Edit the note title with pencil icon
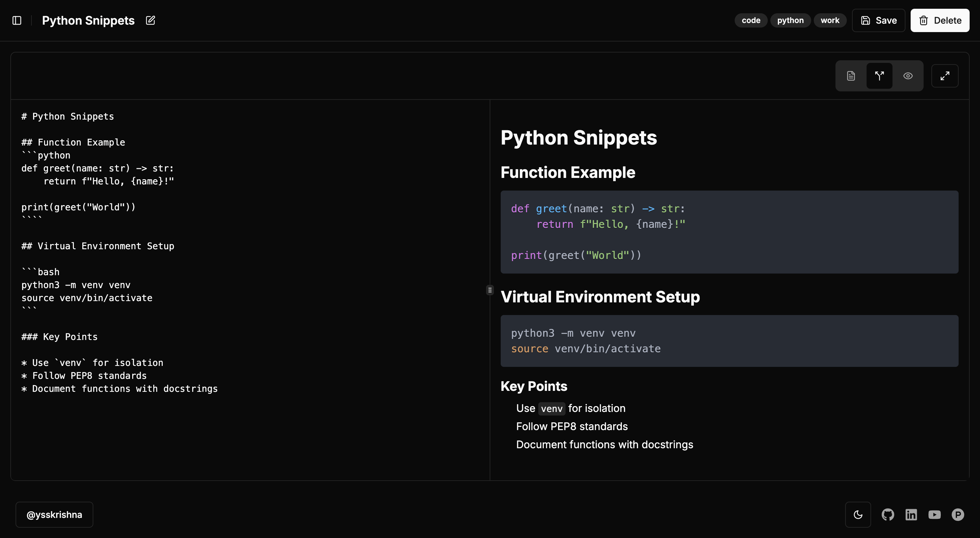The height and width of the screenshot is (538, 980). pos(150,20)
